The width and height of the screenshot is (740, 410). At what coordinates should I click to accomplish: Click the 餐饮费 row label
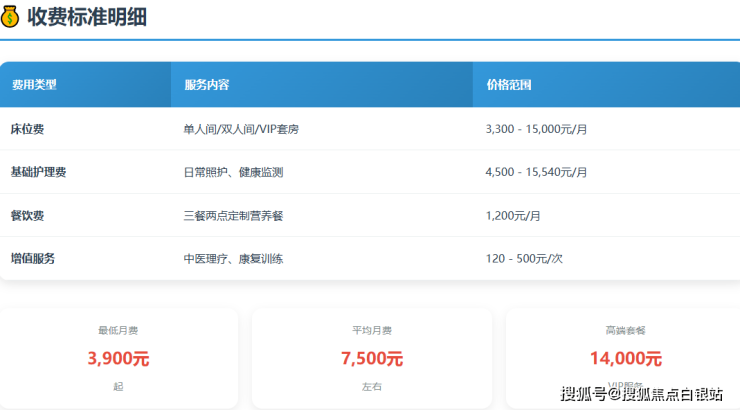(x=27, y=215)
